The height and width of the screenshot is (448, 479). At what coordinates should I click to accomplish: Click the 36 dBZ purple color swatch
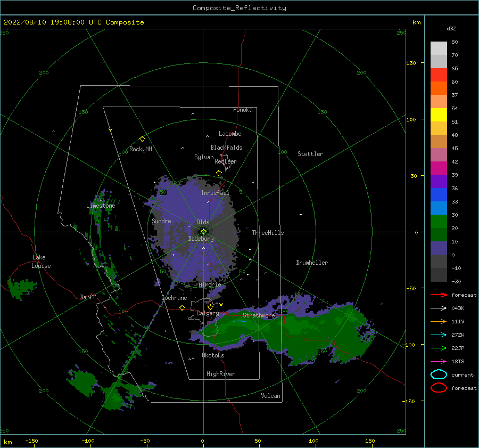point(439,181)
